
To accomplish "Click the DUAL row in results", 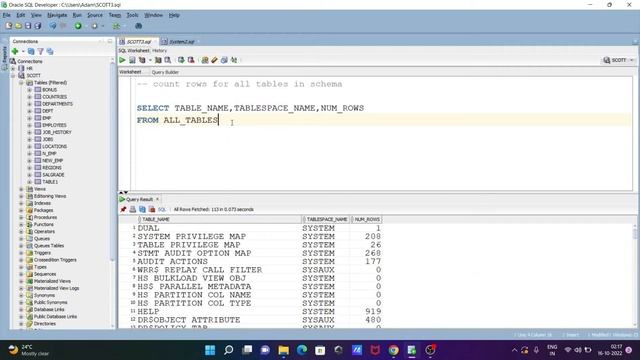I will 256,228.
